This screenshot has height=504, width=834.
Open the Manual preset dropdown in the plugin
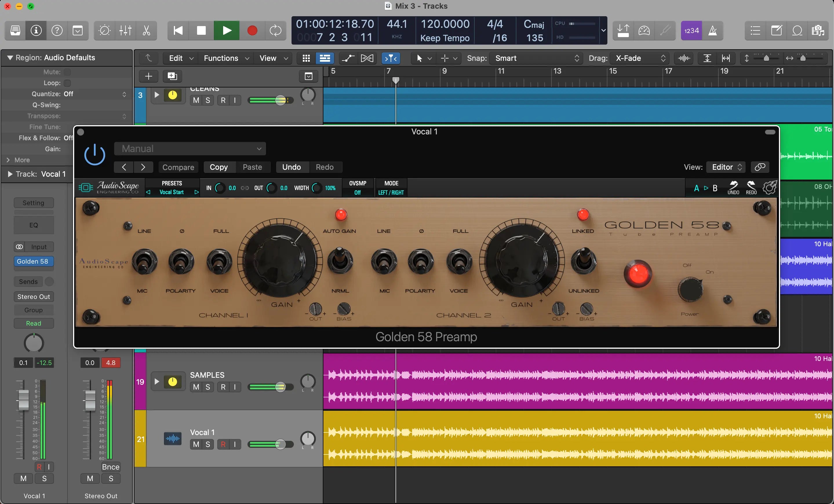coord(190,149)
